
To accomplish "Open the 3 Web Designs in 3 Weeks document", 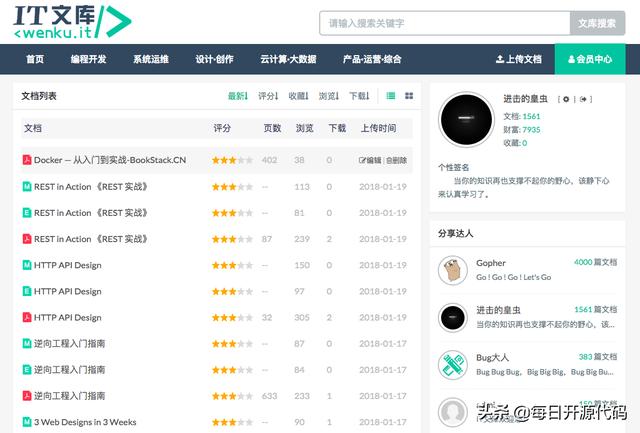I will [85, 422].
